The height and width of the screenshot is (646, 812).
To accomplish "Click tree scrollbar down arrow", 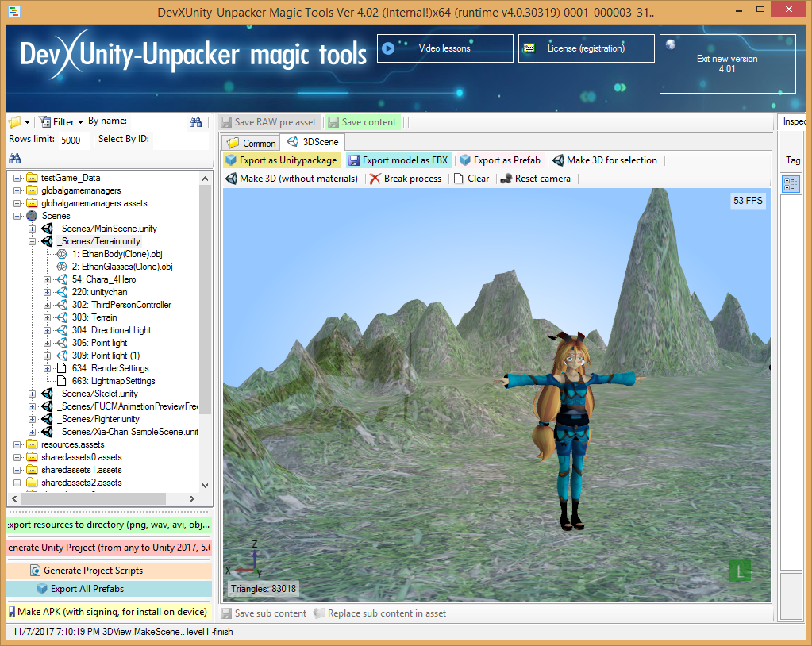I will coord(205,486).
